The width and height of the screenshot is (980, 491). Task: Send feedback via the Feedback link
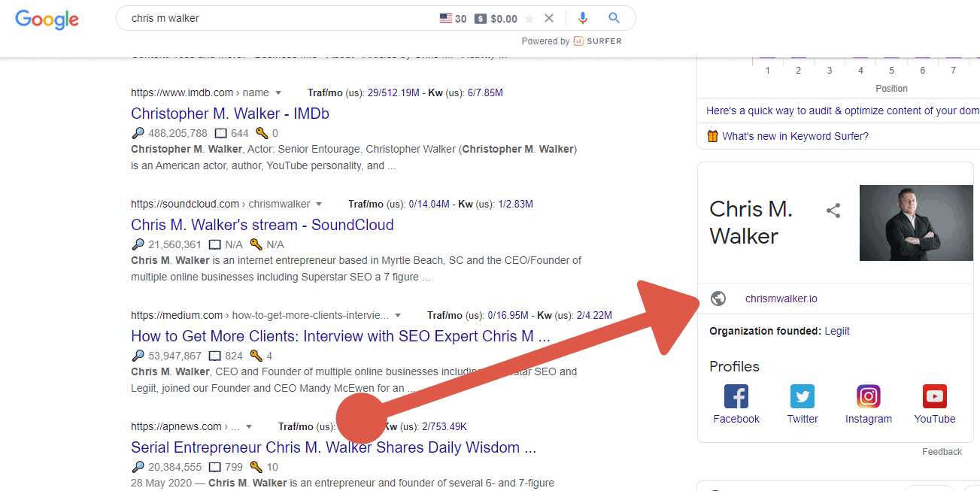[x=942, y=452]
